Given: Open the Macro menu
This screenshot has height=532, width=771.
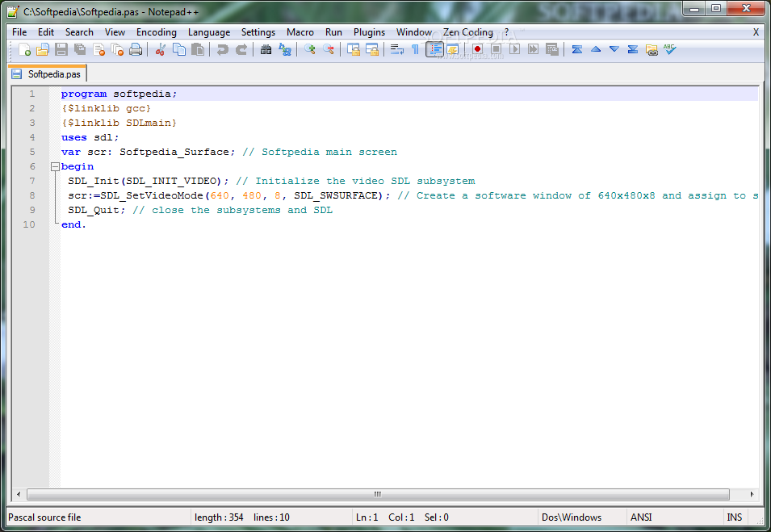Looking at the screenshot, I should coord(300,32).
